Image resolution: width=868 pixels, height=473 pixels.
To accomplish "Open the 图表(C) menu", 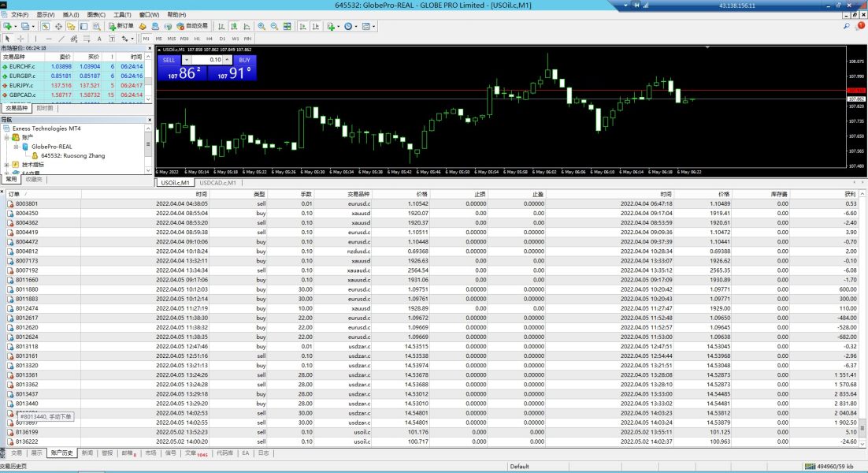I will click(x=96, y=15).
